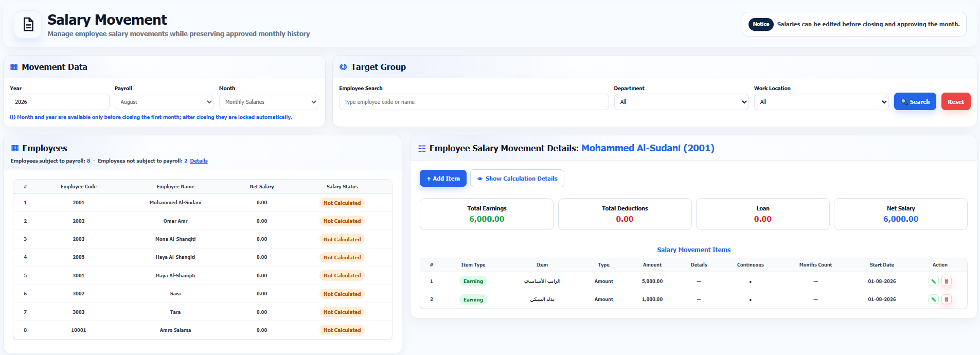This screenshot has width=980, height=355.
Task: Click the Reset button
Action: click(956, 101)
